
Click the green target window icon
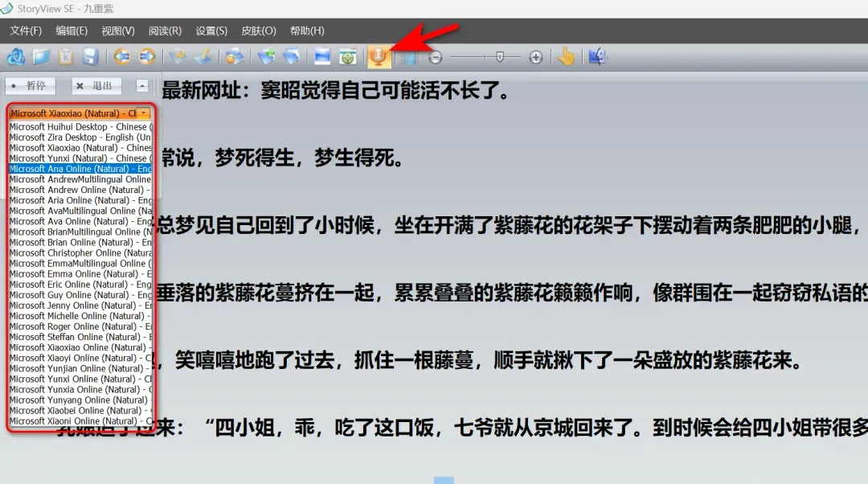click(347, 56)
